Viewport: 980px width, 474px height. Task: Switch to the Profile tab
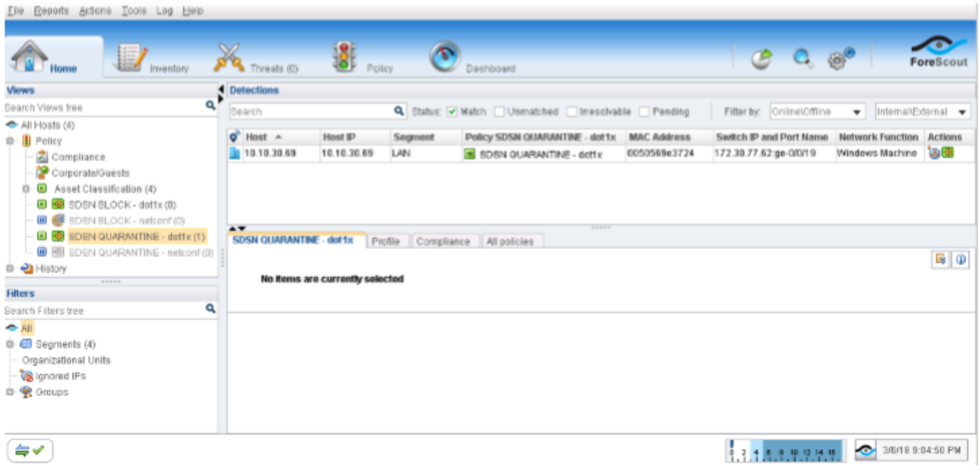386,241
